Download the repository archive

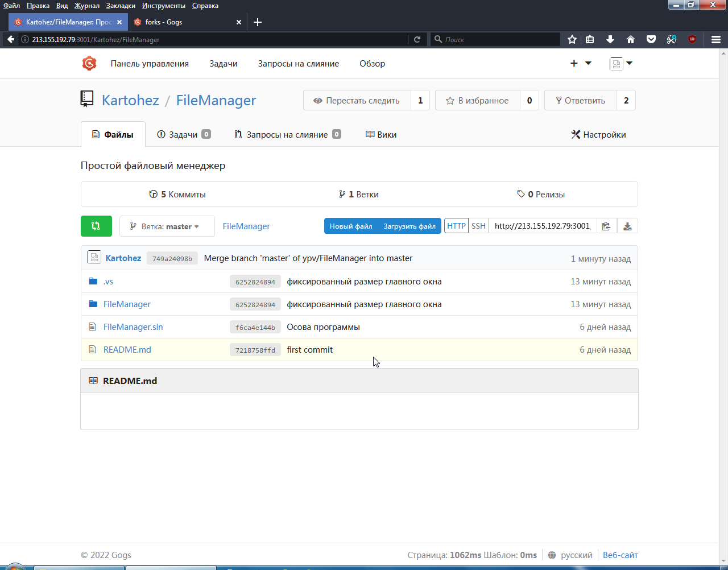[627, 226]
